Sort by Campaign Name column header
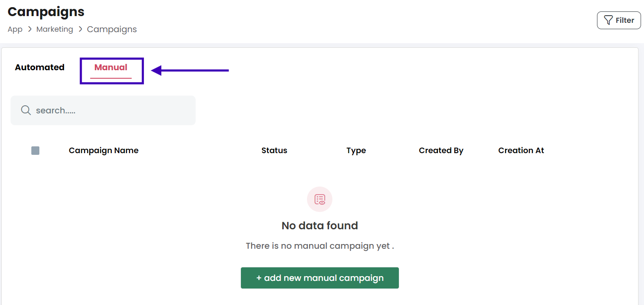The width and height of the screenshot is (644, 305). [104, 151]
